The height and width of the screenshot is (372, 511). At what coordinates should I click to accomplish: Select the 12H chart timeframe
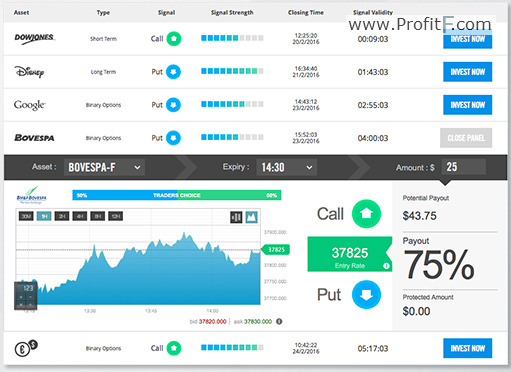pos(115,216)
